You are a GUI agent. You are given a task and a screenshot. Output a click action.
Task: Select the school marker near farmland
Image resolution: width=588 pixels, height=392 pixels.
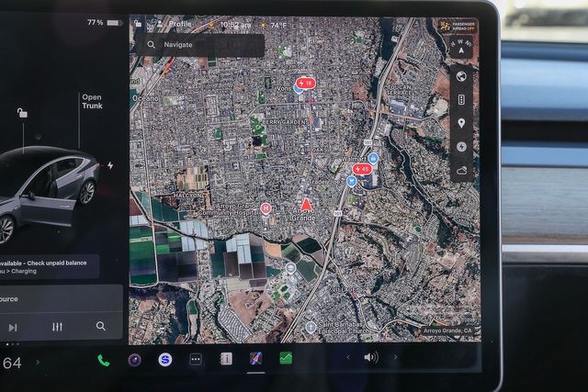(x=290, y=268)
